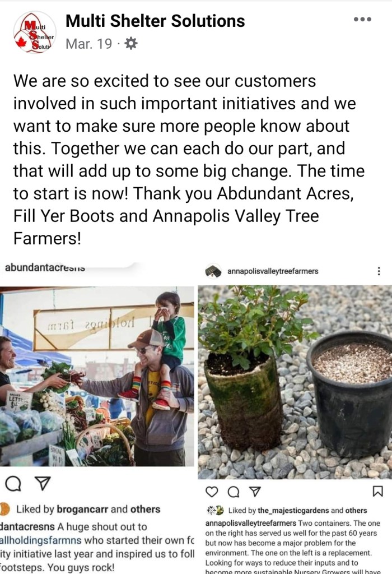This screenshot has height=574, width=392.
Task: Tap comment icon under the farmers market photo
Action: [13, 484]
